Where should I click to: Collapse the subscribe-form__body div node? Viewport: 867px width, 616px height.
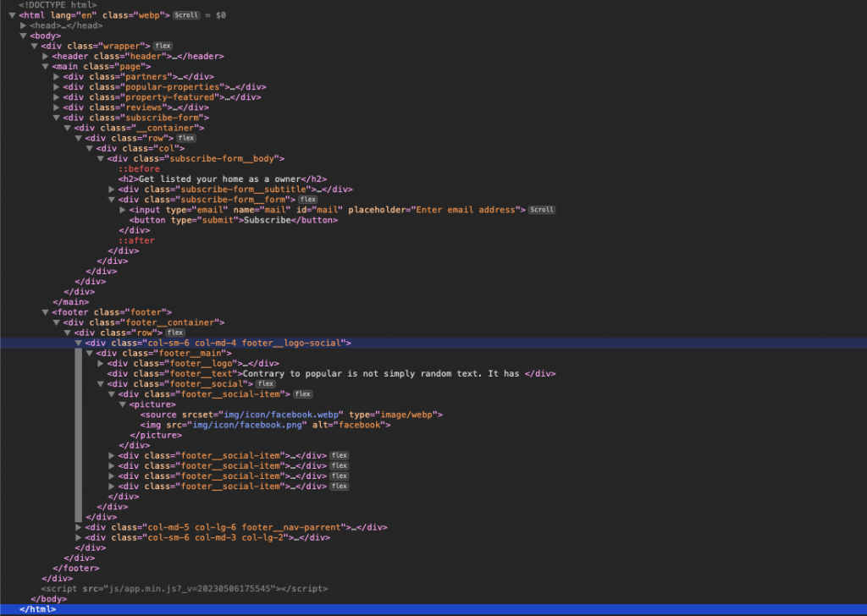point(101,158)
